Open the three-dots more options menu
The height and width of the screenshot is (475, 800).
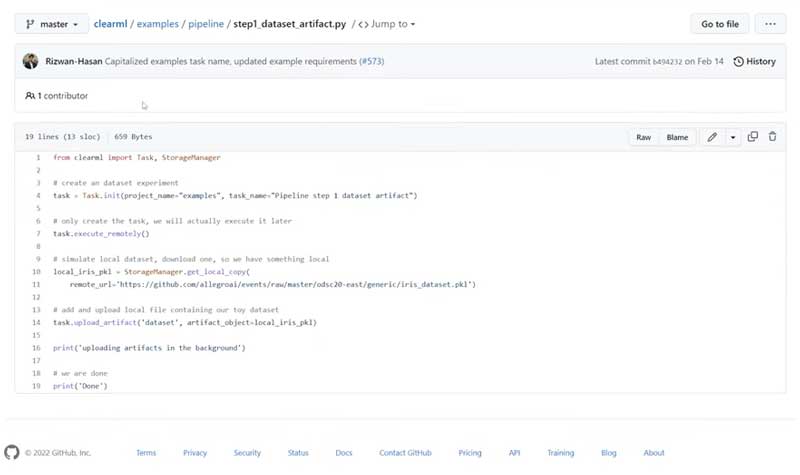pos(770,24)
